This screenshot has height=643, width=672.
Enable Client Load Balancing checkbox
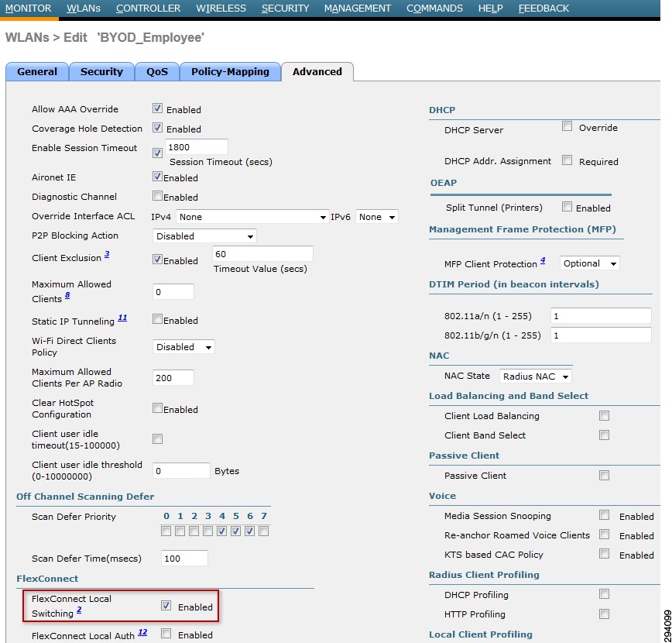tap(605, 416)
